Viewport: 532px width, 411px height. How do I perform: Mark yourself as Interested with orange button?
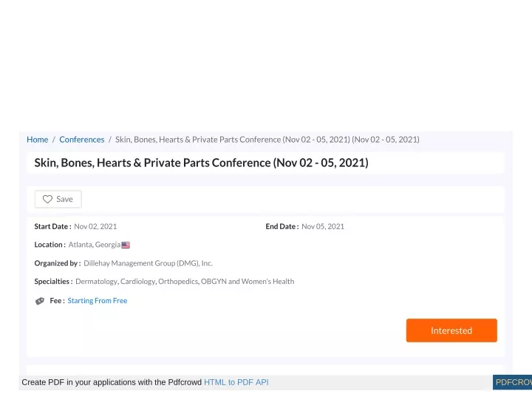tap(451, 330)
